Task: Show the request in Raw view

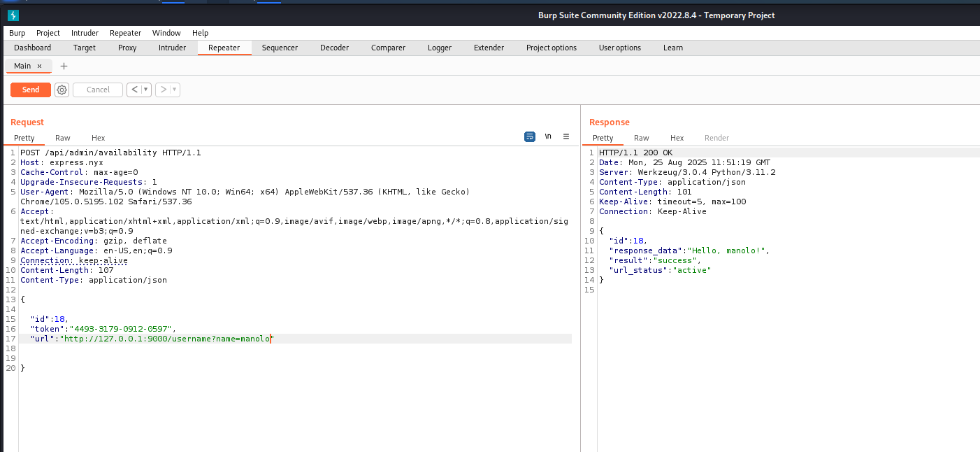Action: pos(63,138)
